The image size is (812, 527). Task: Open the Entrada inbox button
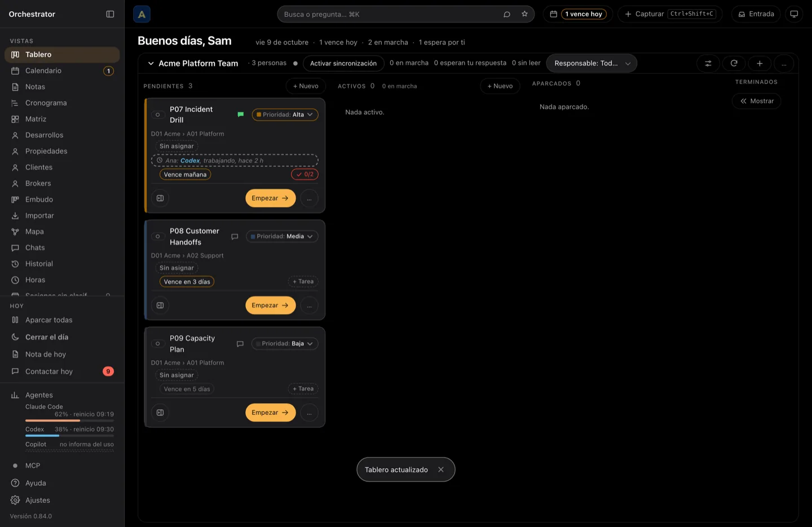[756, 14]
